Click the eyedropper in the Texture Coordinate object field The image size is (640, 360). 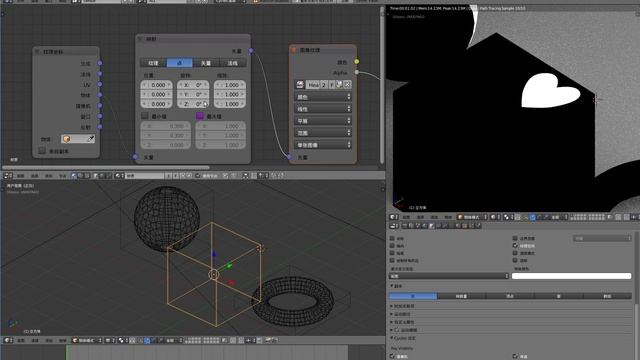tap(91, 139)
